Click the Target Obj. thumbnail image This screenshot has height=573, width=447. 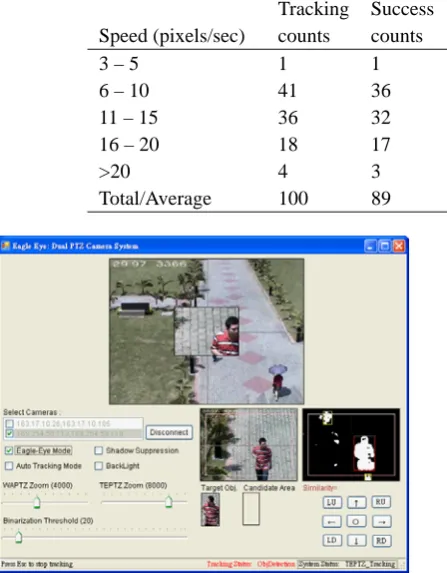pyautogui.click(x=210, y=510)
